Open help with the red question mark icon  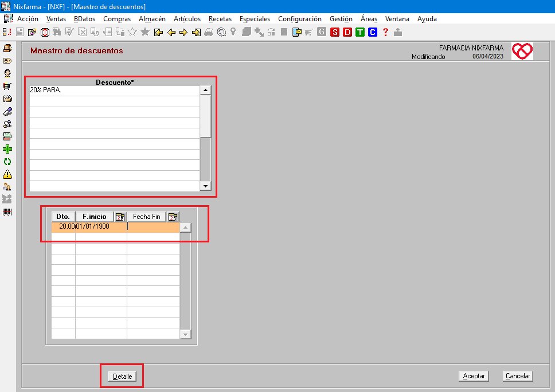[x=385, y=32]
